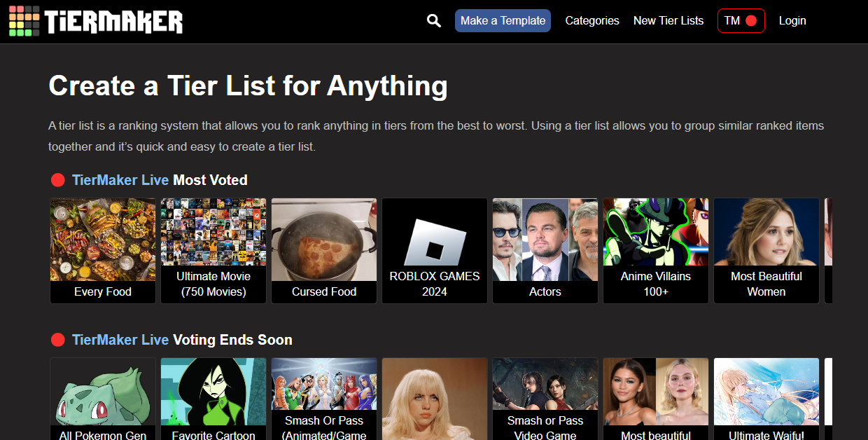868x440 pixels.
Task: Open the Cursed Food tier list
Action: 324,250
